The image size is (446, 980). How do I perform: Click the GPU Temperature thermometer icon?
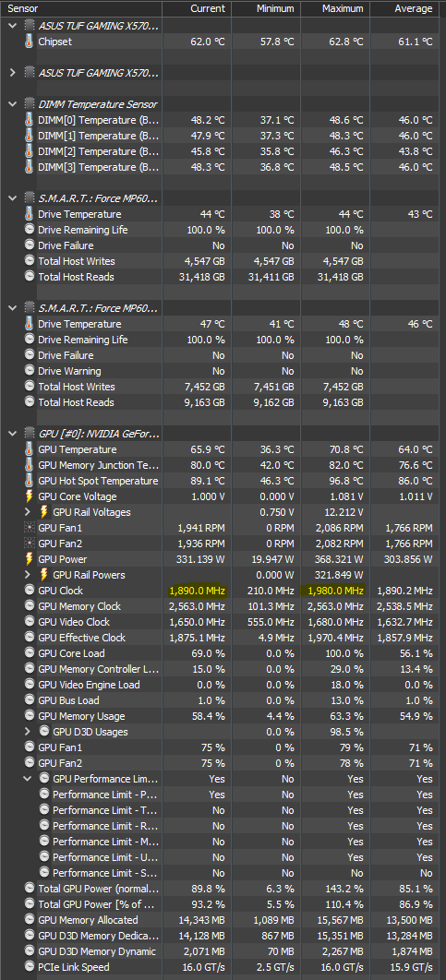[x=30, y=449]
